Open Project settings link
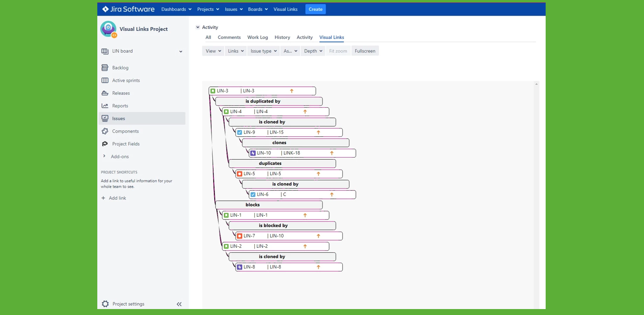644x315 pixels. point(128,304)
